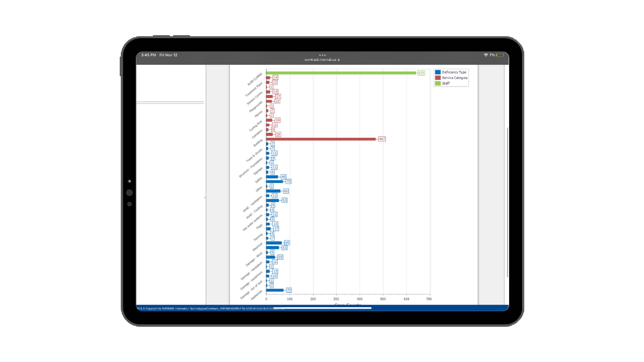Click the Building axis label
Screen dimensions: 644x362
pos(258,143)
